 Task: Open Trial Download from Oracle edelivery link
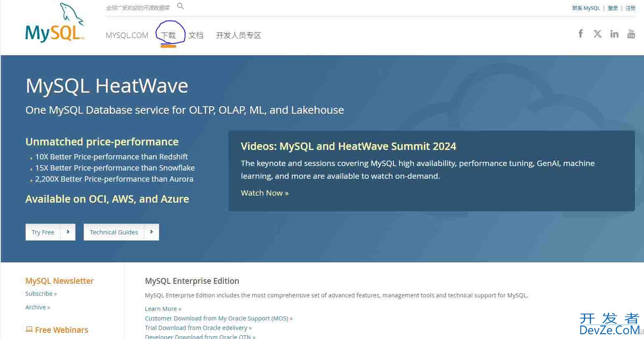coord(198,328)
